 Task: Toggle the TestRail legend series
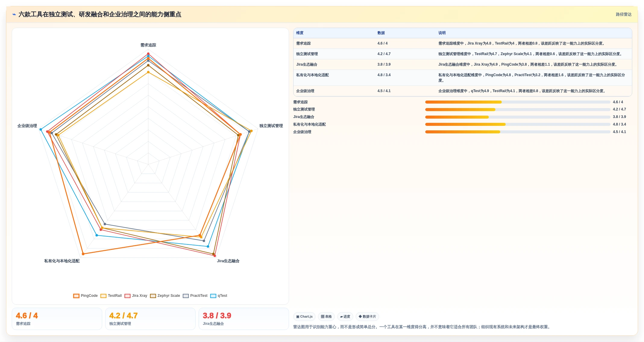pos(111,296)
